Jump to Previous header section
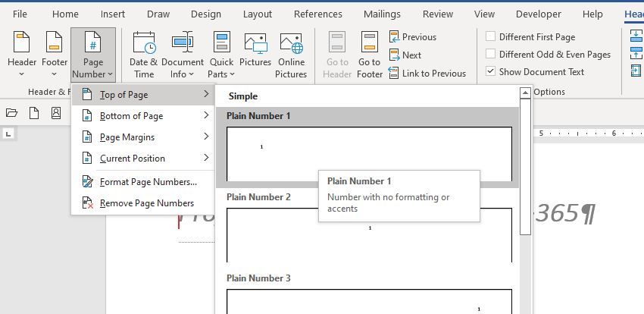Viewport: 644px width, 314px height. tap(412, 37)
